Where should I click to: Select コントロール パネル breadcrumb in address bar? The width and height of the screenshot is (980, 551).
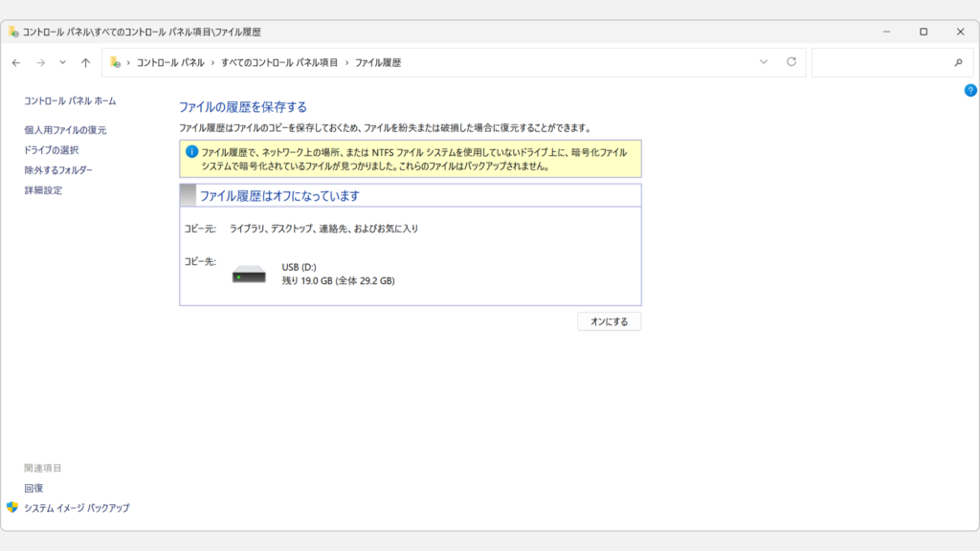(170, 62)
